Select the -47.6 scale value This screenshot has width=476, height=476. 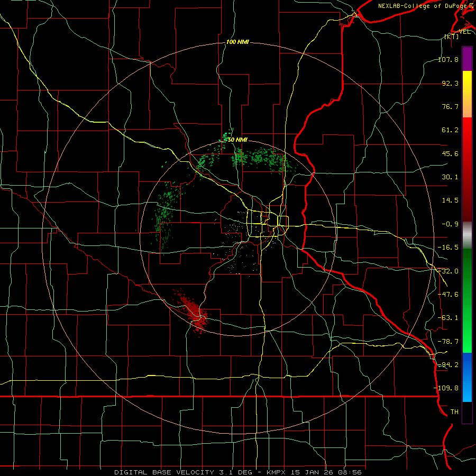[448, 295]
